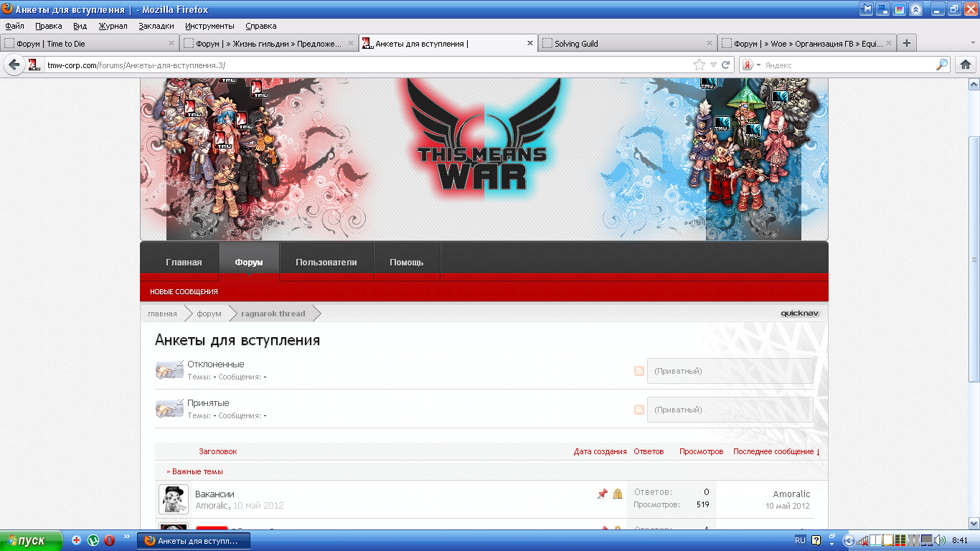980x551 pixels.
Task: Open the address bar history dropdown arrow
Action: coord(713,65)
